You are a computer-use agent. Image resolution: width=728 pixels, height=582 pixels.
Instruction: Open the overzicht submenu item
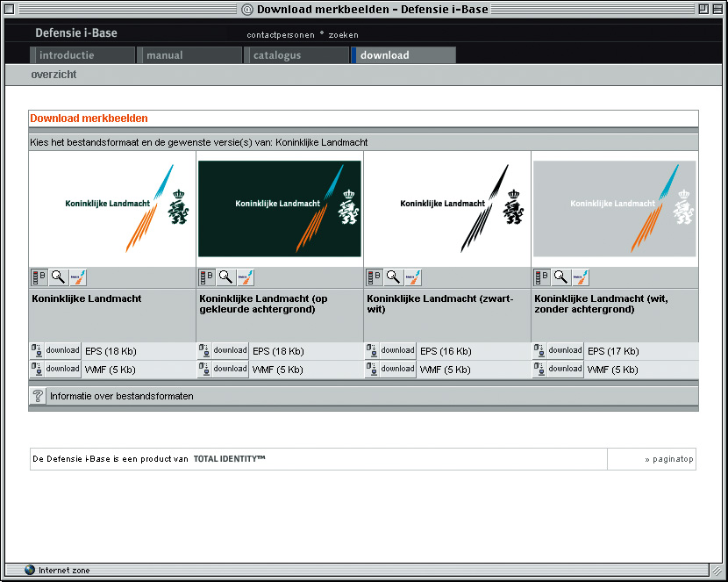[x=54, y=75]
